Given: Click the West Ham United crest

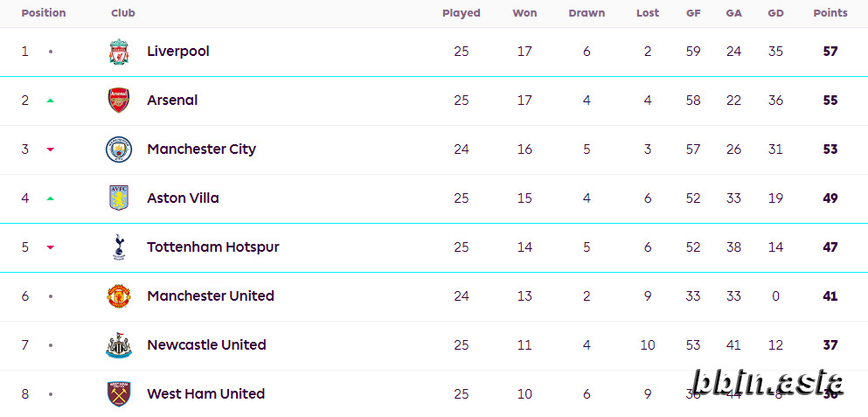Looking at the screenshot, I should click(x=119, y=393).
